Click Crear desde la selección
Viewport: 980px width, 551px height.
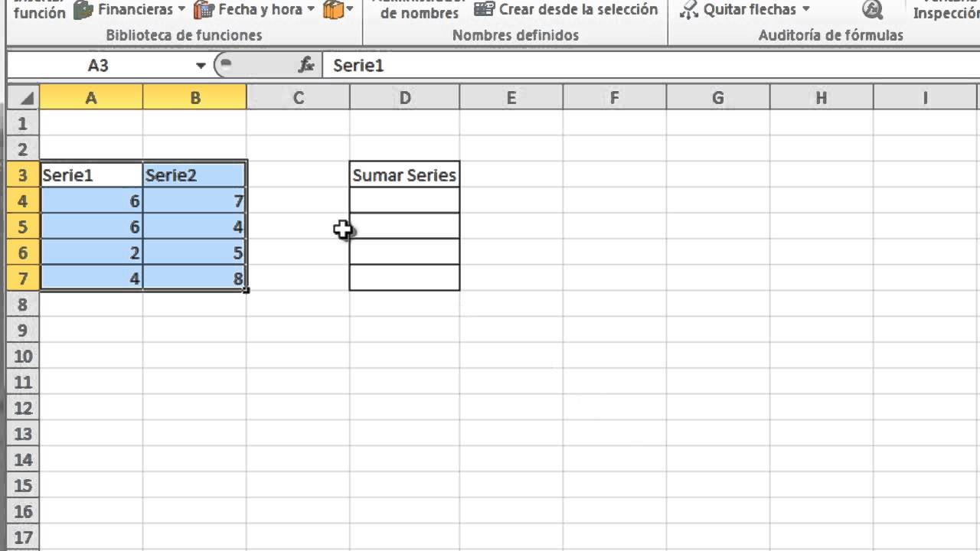coord(566,10)
